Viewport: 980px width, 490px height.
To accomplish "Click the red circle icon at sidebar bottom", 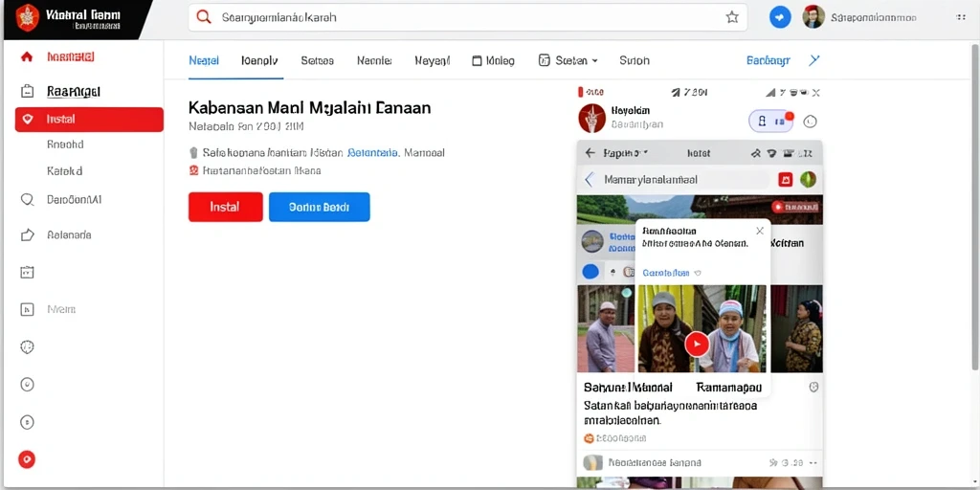I will pyautogui.click(x=26, y=460).
